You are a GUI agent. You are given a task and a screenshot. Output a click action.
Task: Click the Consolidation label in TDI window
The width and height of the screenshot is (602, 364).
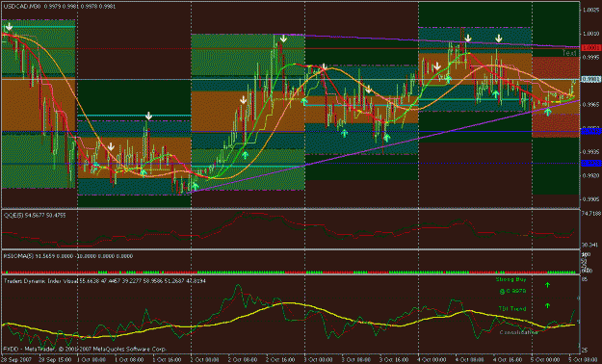(519, 332)
